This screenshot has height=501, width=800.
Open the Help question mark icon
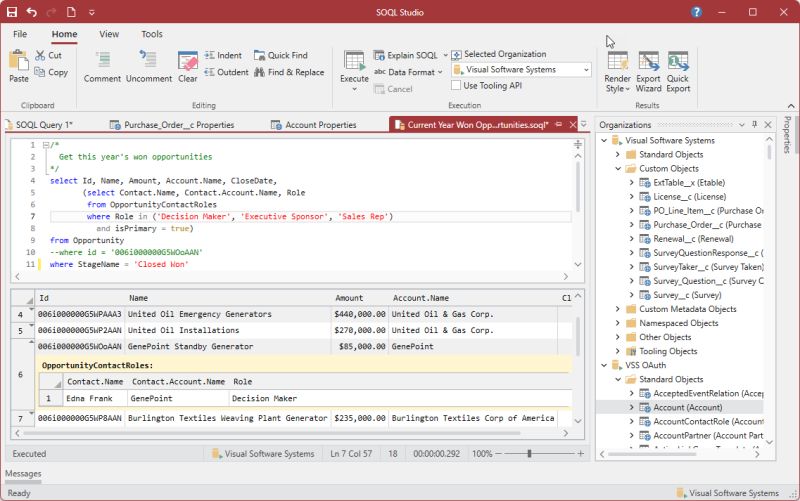coord(696,12)
